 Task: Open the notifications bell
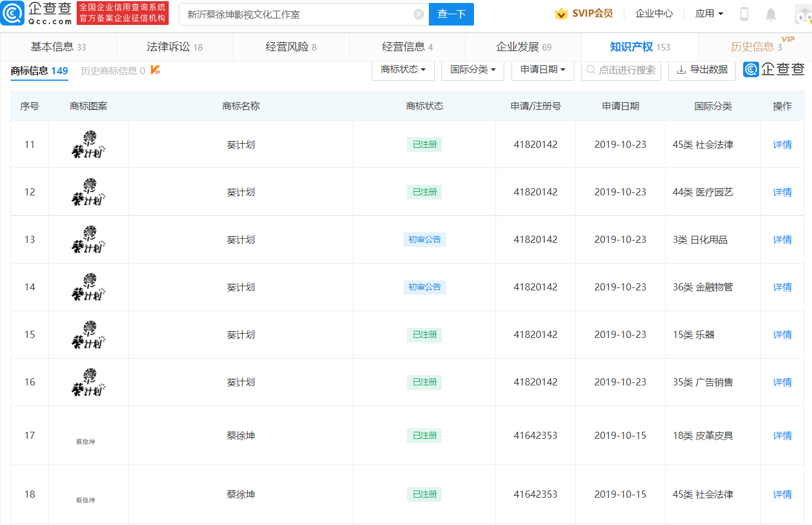tap(771, 14)
